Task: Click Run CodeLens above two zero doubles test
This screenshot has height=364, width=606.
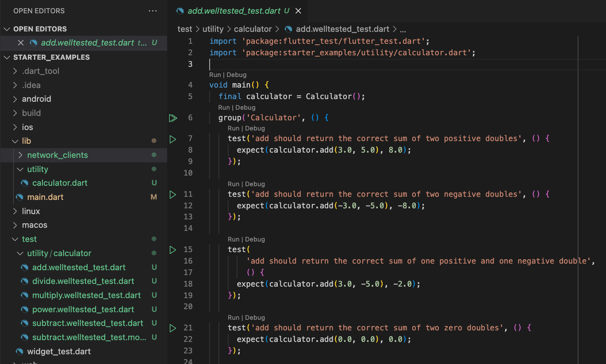Action: click(x=234, y=318)
